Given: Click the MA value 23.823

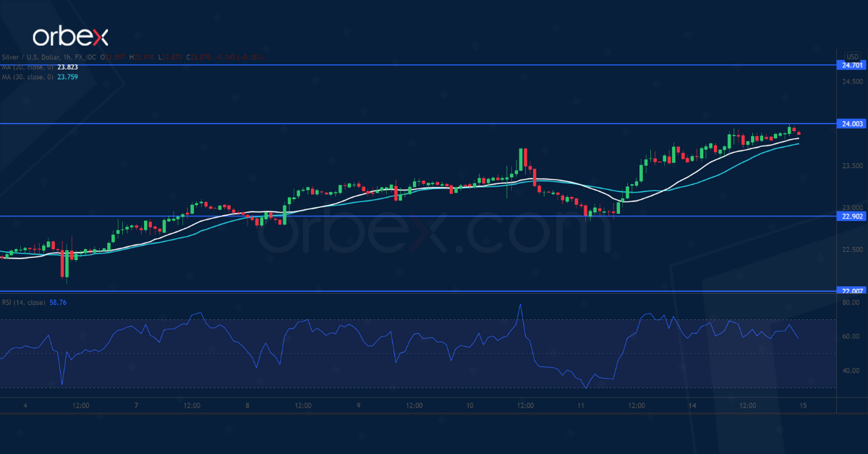Looking at the screenshot, I should (68, 69).
